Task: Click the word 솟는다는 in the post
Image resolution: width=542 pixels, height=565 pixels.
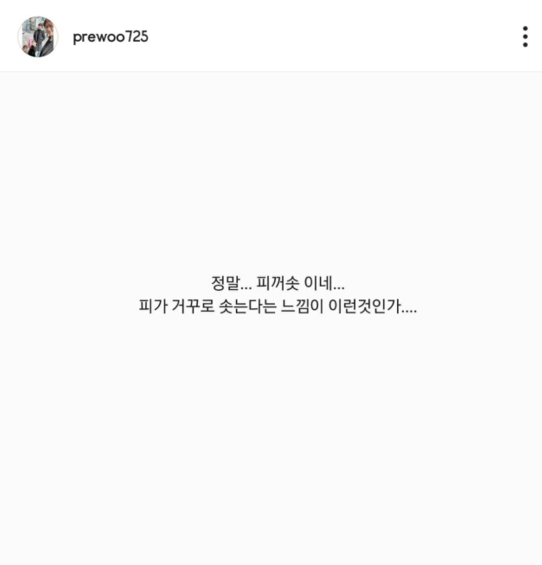Action: [x=248, y=306]
